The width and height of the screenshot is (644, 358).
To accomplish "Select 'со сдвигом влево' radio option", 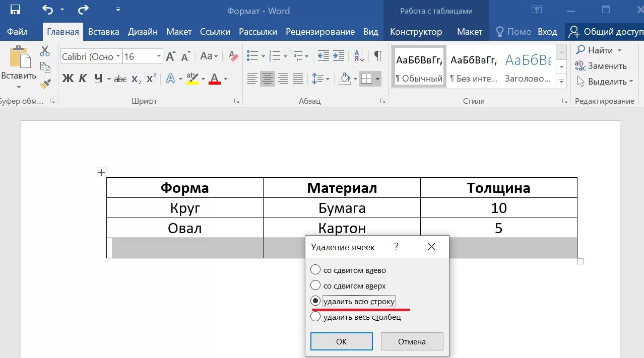I will [315, 270].
